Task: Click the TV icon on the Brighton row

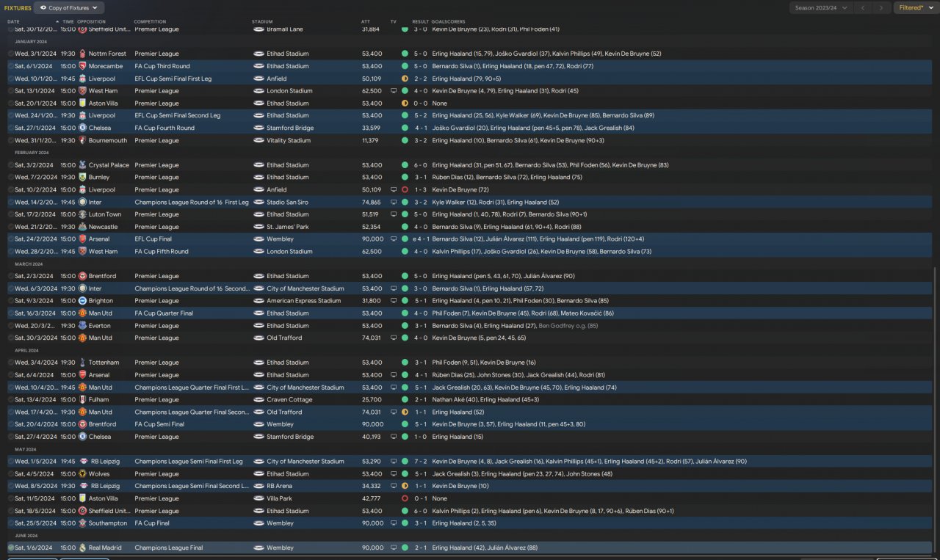Action: 394,301
